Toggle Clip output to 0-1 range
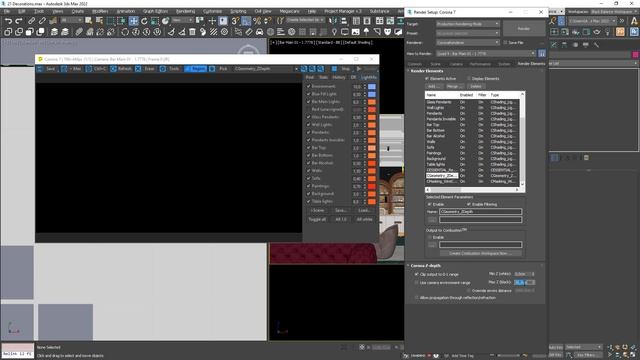This screenshot has height=360, width=640. (417, 274)
